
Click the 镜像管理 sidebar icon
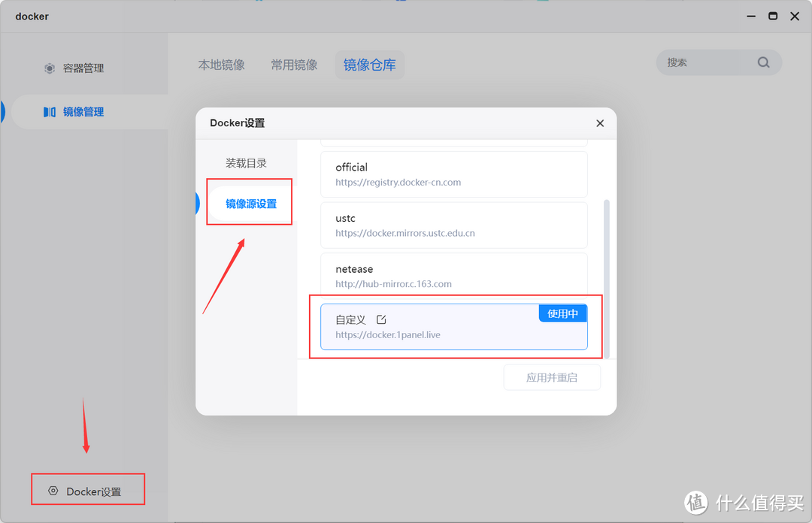49,111
